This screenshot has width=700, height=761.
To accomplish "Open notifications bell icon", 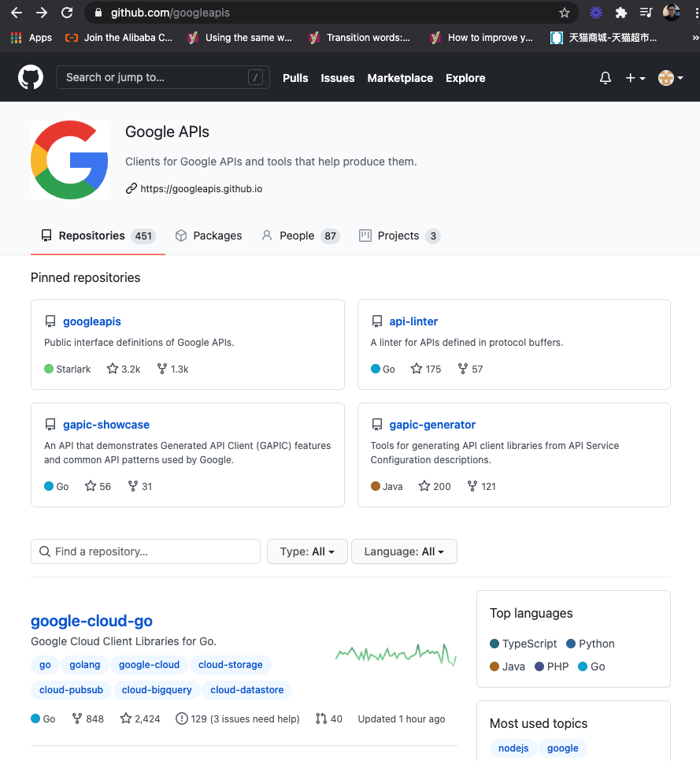I will click(606, 78).
